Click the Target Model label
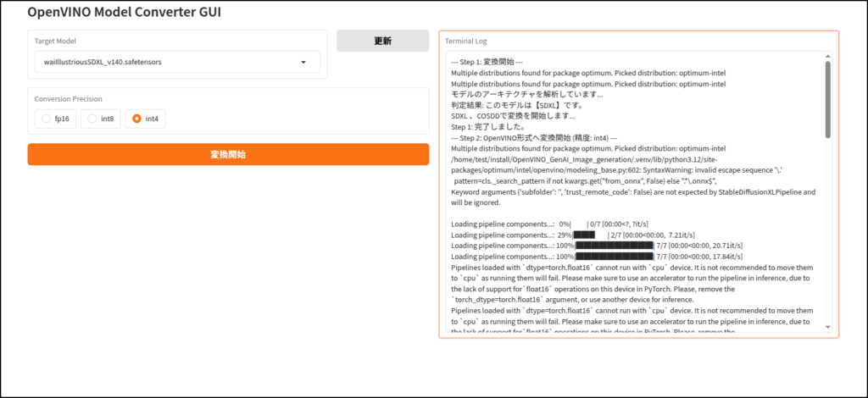This screenshot has height=398, width=868. tap(58, 41)
